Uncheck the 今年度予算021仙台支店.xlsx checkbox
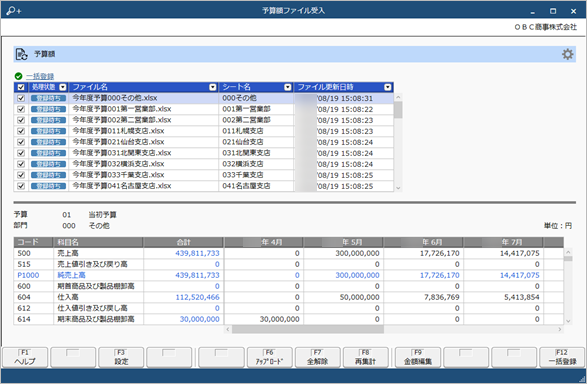This screenshot has width=587, height=384. (21, 142)
